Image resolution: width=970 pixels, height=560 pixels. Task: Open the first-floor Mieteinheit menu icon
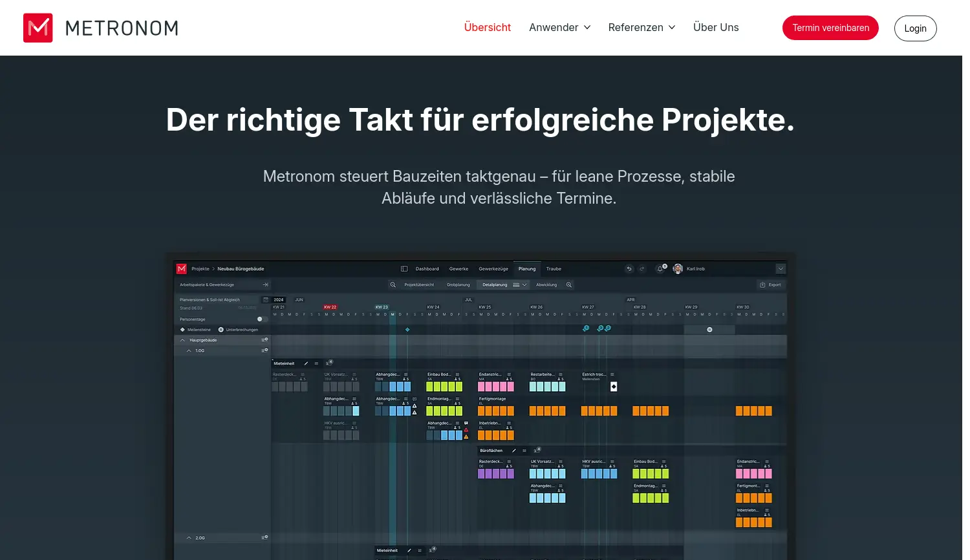click(317, 363)
